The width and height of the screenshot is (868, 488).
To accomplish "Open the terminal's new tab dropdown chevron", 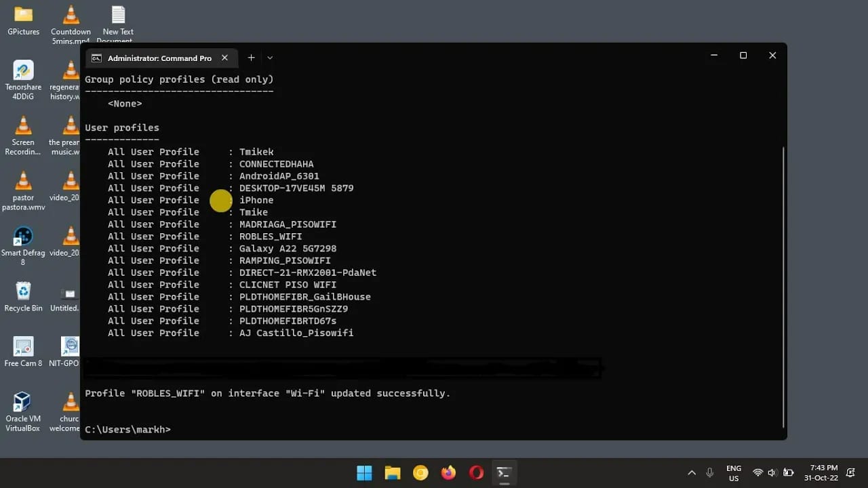I will pyautogui.click(x=269, y=58).
